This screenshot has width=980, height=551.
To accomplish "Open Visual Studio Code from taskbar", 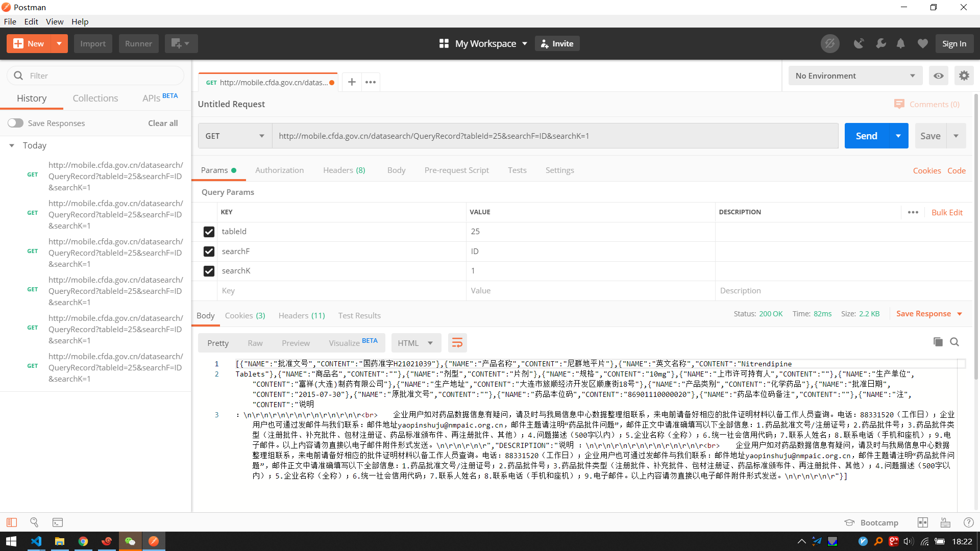I will (x=36, y=541).
